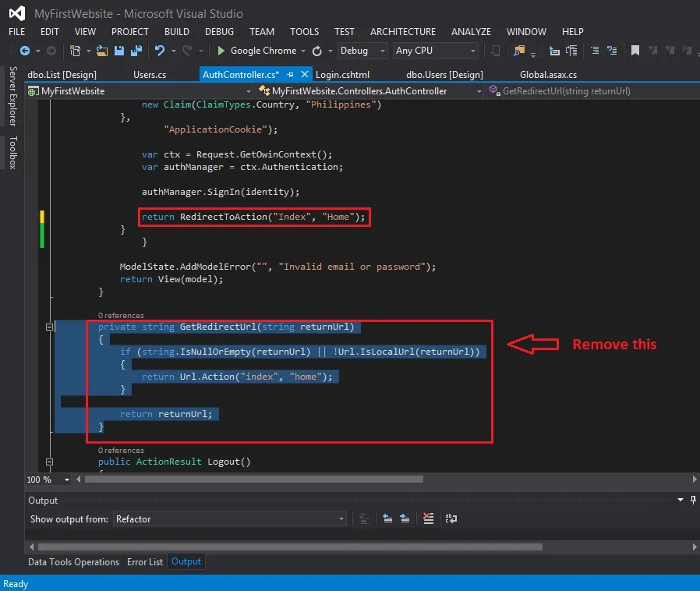Open the Error List tab

point(145,562)
